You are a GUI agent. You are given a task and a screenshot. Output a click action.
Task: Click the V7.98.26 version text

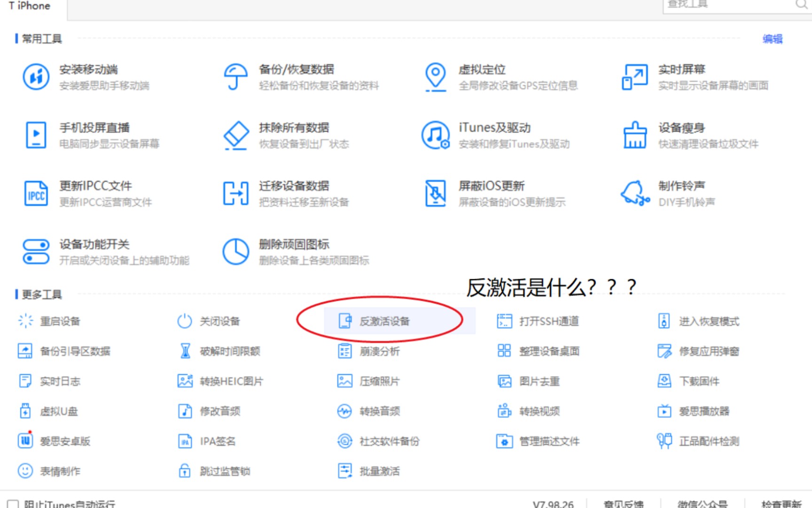coord(553,504)
